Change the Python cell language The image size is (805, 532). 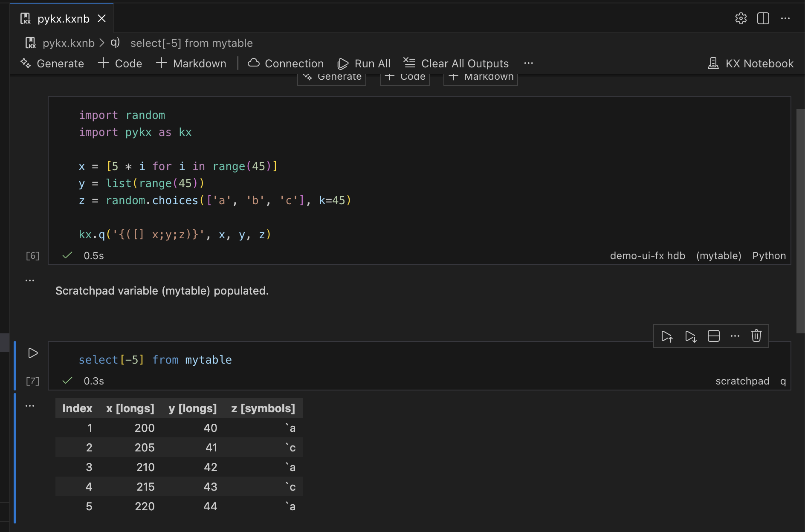pyautogui.click(x=769, y=255)
